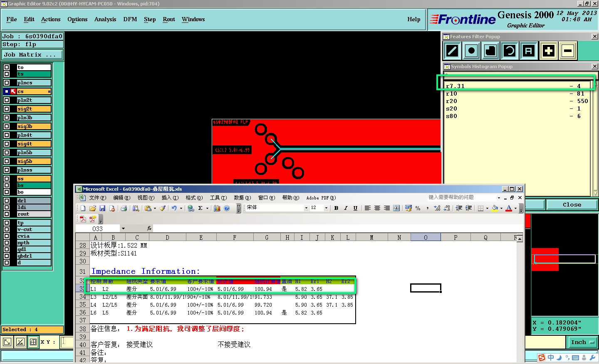Viewport: 599px width, 364px height.
Task: Open the Inch units dropdown
Action: click(x=582, y=342)
